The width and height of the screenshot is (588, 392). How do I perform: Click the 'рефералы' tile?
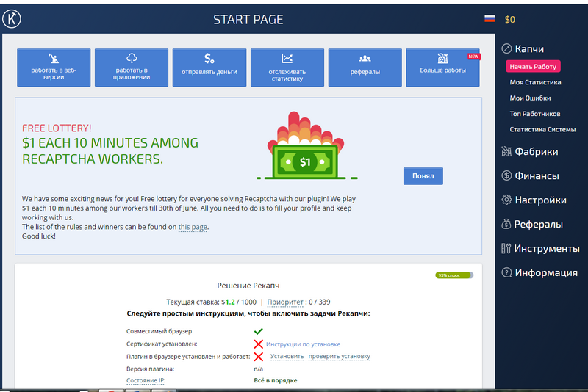coord(365,68)
